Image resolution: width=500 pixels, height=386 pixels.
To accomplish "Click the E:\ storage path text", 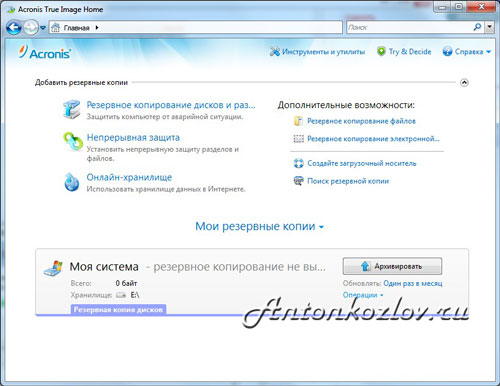I will [x=135, y=295].
